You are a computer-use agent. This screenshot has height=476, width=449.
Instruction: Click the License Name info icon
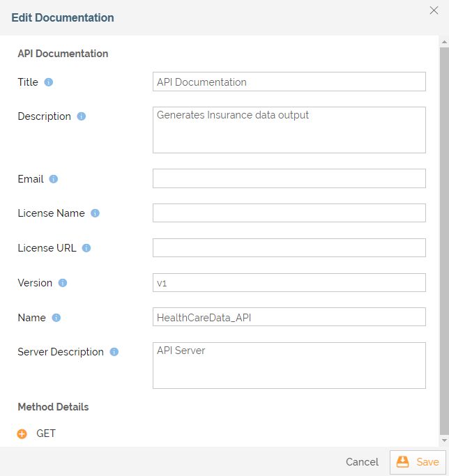[96, 213]
